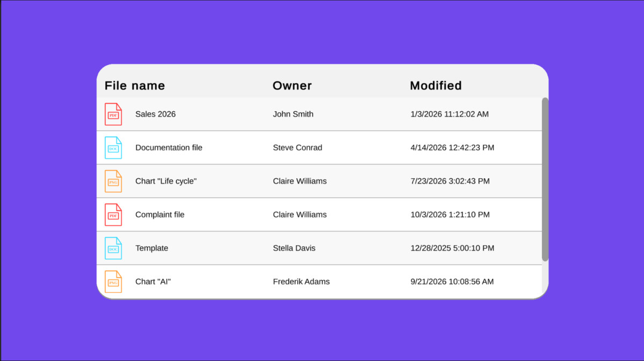Click the DOC icon for Documentation file
Image resolution: width=644 pixels, height=361 pixels.
(x=113, y=148)
